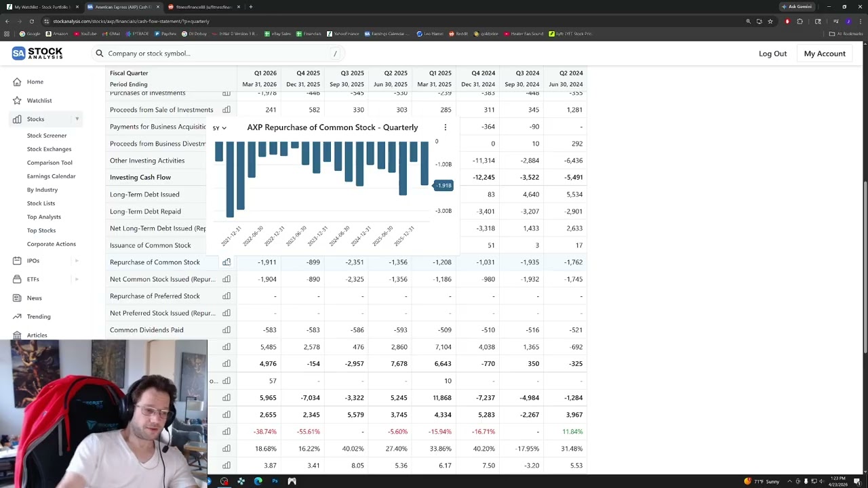Switch to American Express (AXP) browser tab
The height and width of the screenshot is (488, 868).
[123, 7]
